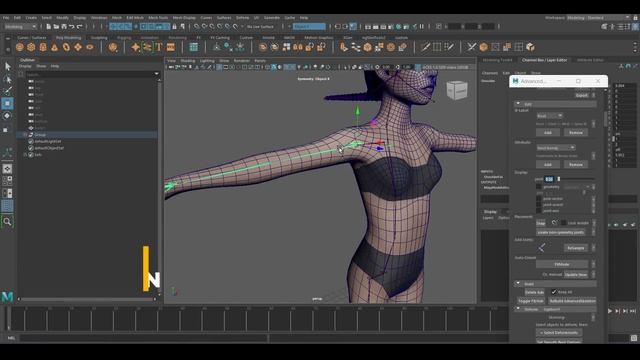The image size is (640, 360).
Task: Click the Save Scene icon
Action: point(64,27)
